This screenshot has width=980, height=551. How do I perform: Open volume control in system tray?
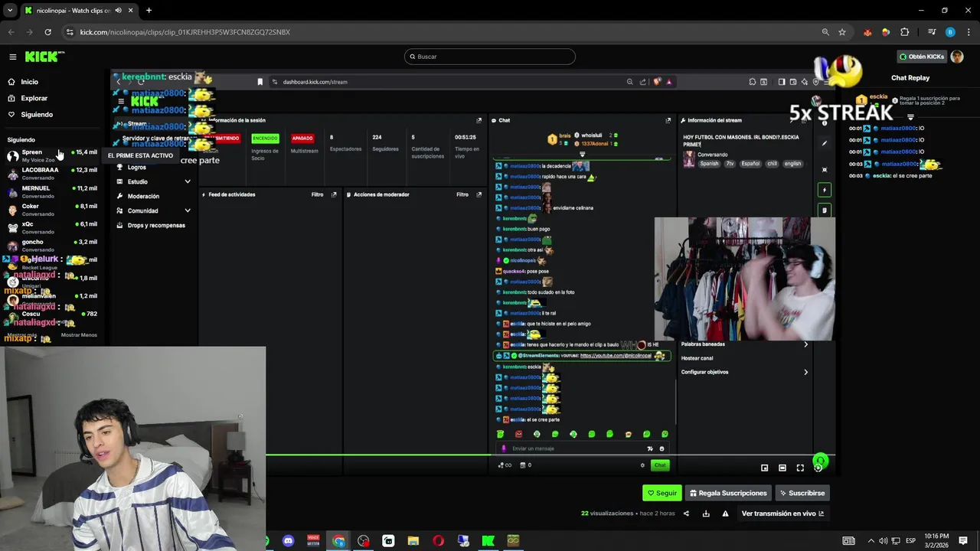tap(883, 541)
